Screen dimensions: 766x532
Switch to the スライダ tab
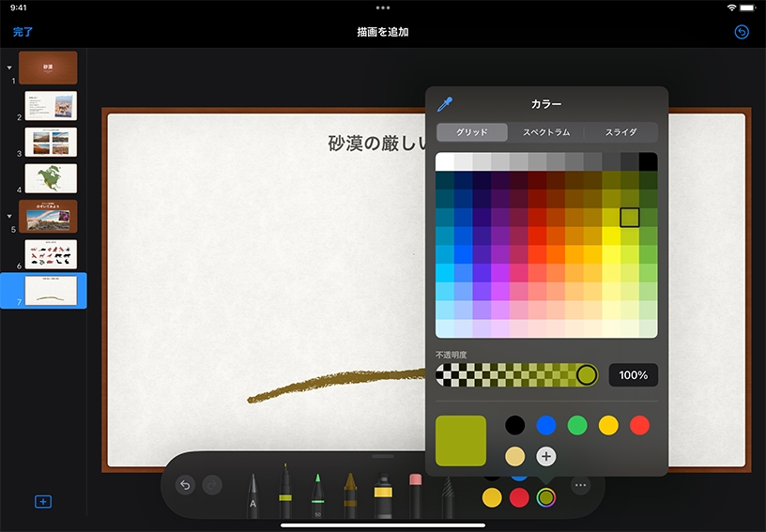tap(620, 132)
